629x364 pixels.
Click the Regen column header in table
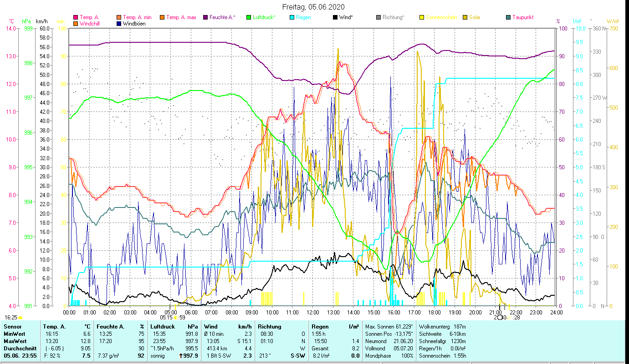click(321, 327)
